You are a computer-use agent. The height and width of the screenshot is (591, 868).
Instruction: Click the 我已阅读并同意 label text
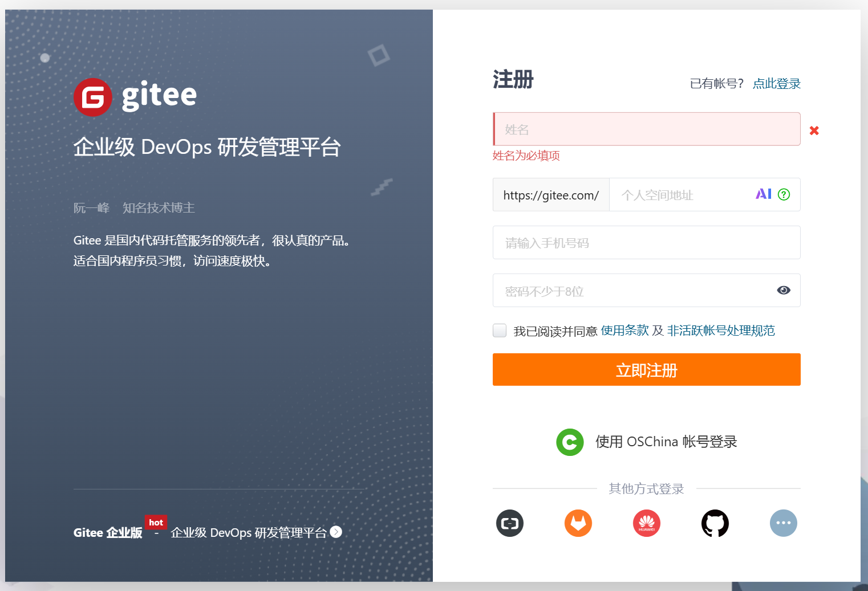pyautogui.click(x=555, y=331)
